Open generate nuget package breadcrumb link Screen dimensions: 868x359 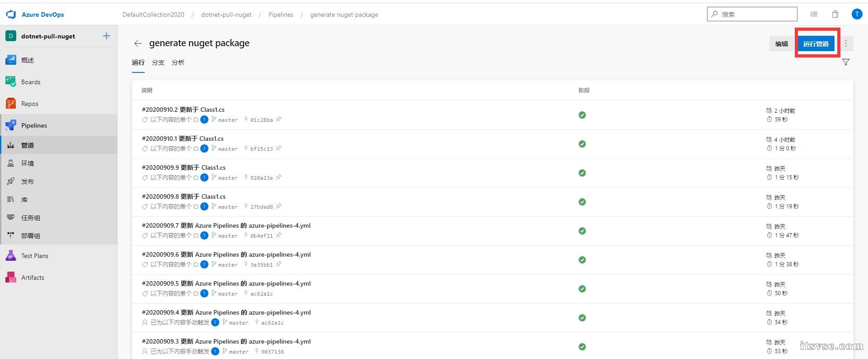(344, 14)
